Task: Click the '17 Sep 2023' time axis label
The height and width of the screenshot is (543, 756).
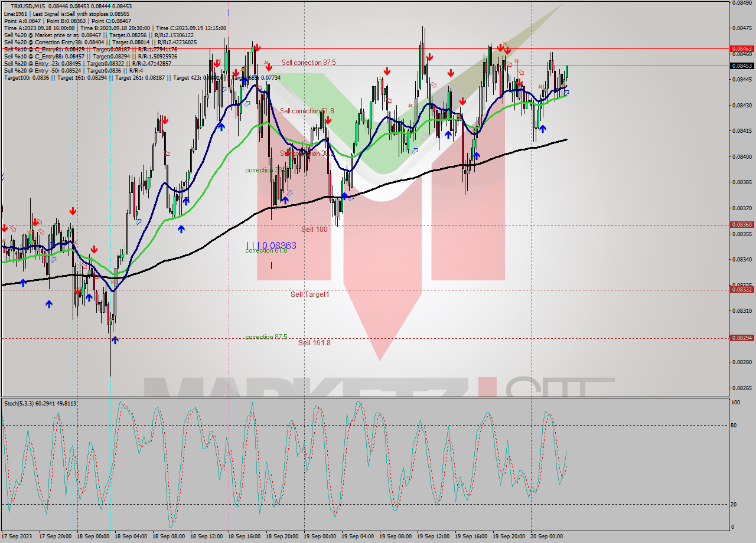Action: 17,537
